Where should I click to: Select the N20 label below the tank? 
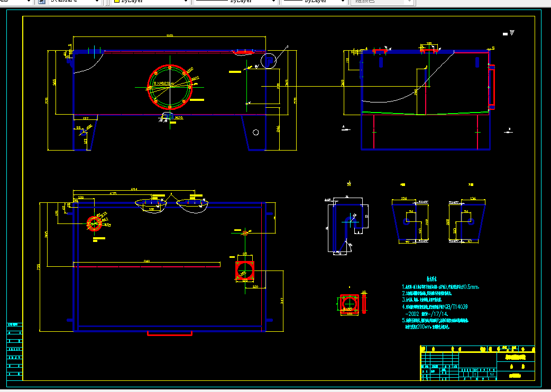[179, 118]
